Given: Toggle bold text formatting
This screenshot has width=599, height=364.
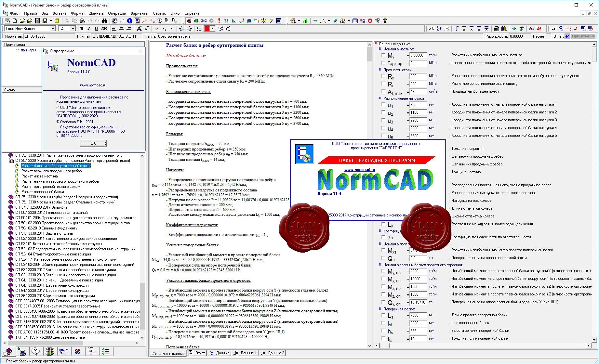Looking at the screenshot, I should 82,29.
